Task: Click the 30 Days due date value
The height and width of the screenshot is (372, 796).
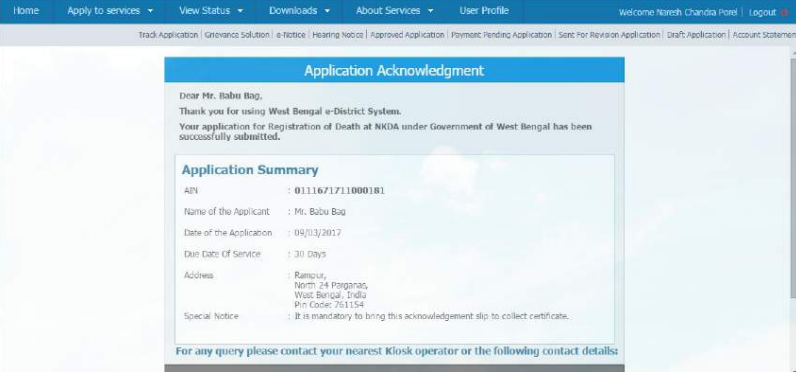Action: [x=310, y=254]
